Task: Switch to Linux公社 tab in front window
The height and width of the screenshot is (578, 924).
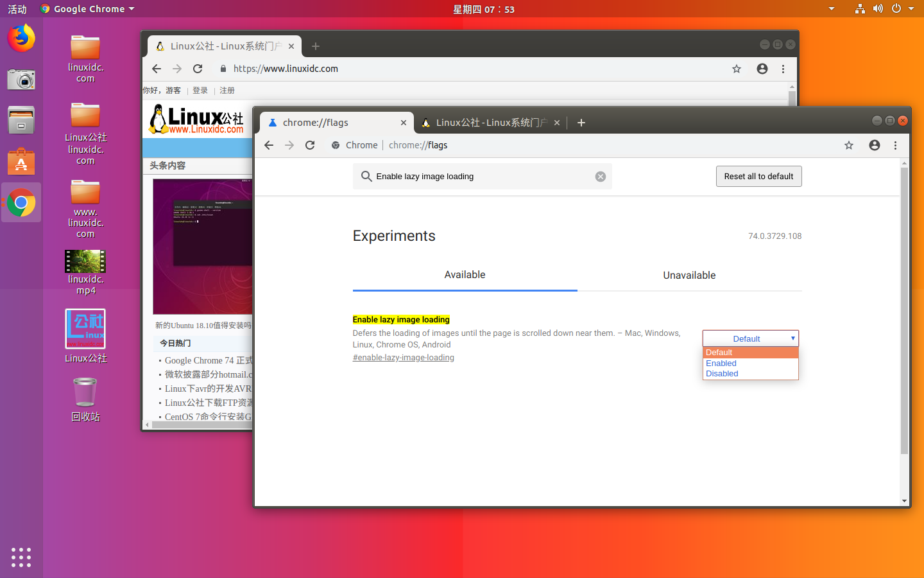Action: point(492,123)
